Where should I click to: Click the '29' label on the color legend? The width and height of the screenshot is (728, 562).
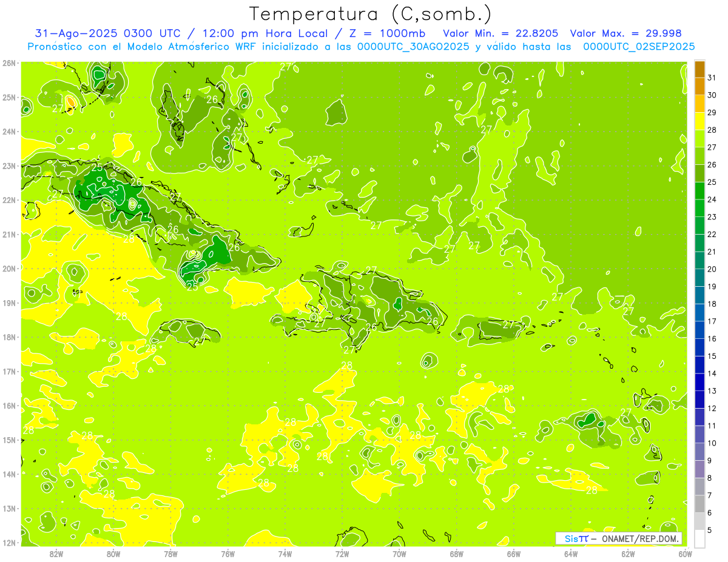(x=712, y=112)
